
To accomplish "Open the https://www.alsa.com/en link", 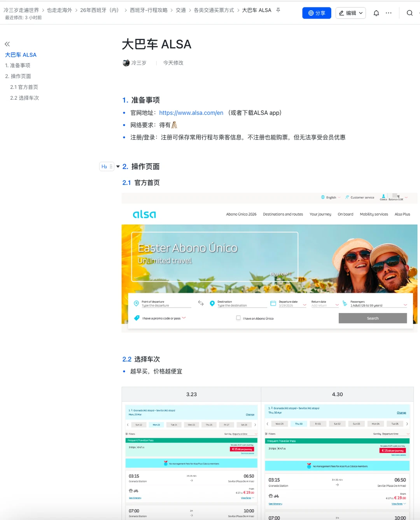I will click(191, 113).
